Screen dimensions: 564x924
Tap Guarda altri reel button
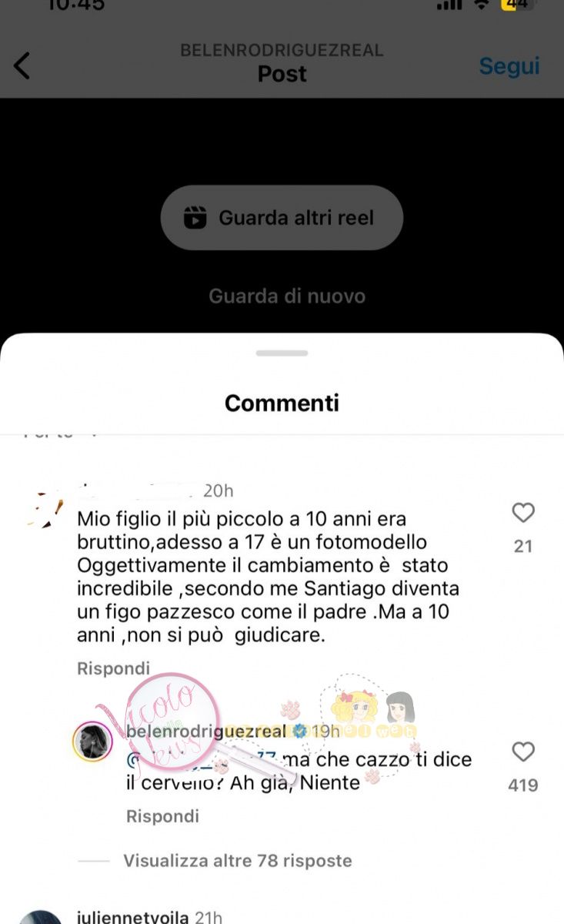(x=282, y=217)
